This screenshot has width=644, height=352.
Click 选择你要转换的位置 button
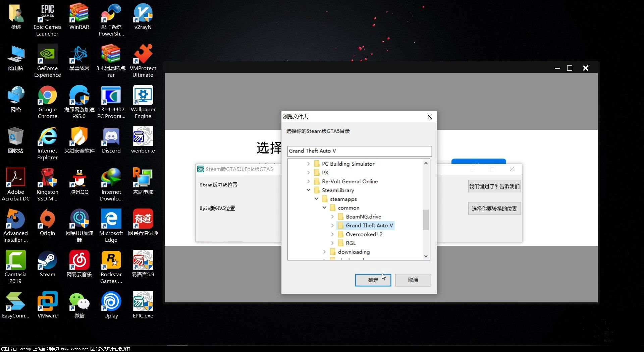494,209
